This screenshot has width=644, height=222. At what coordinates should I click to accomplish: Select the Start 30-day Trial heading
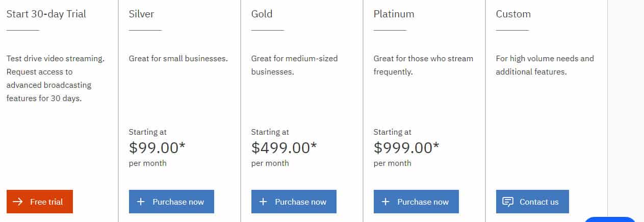click(x=46, y=14)
